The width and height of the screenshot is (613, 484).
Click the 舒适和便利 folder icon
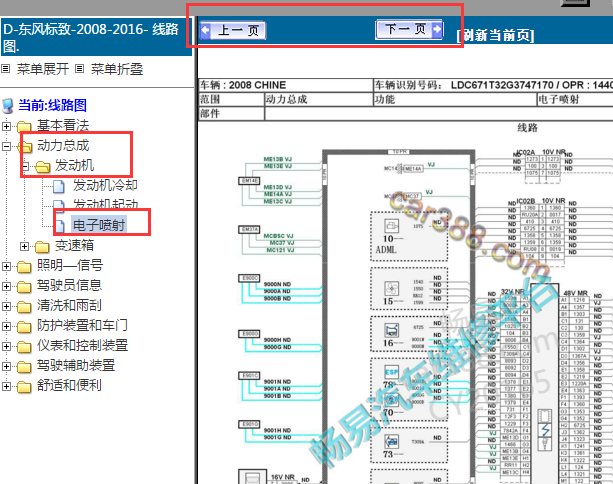[24, 387]
